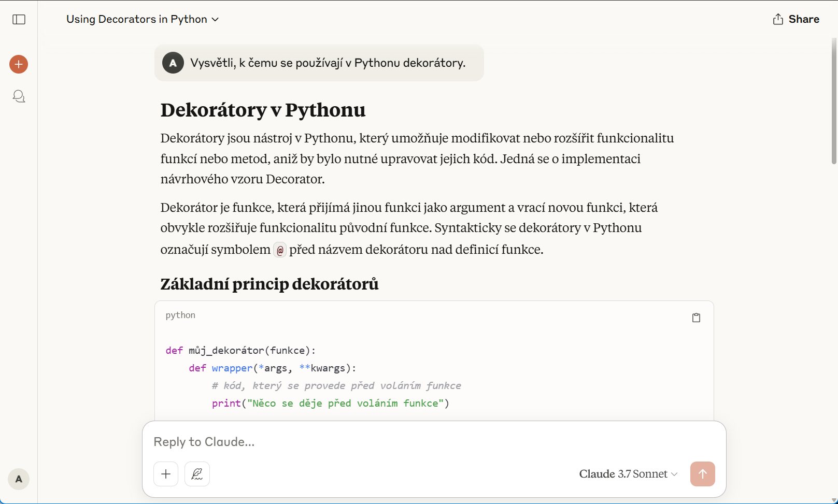Screen dimensions: 838x504
Task: Send the message with arrow button
Action: click(x=702, y=474)
